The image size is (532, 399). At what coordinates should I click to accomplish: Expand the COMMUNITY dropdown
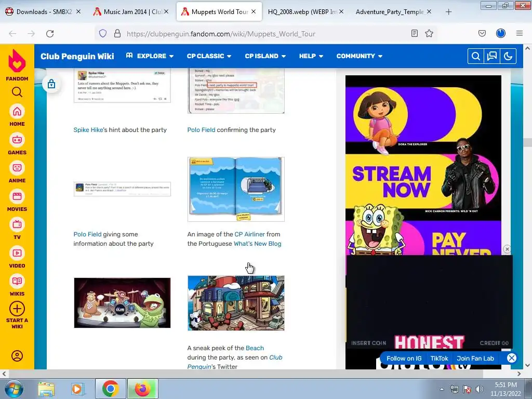360,56
